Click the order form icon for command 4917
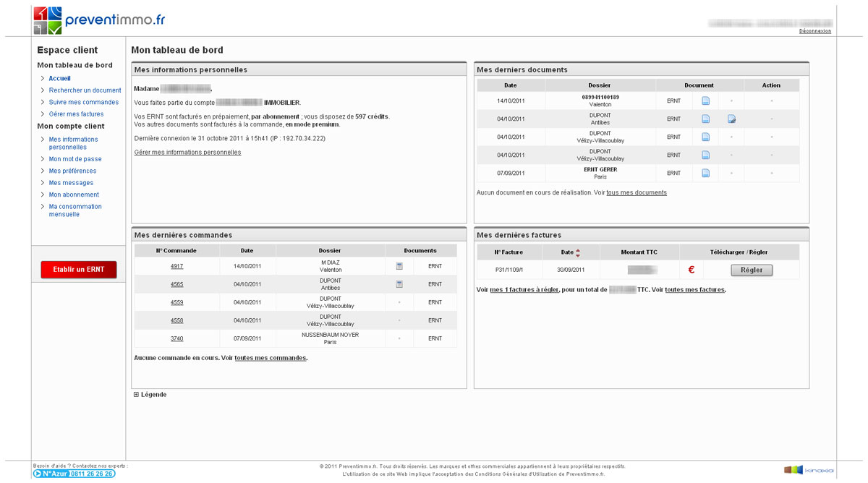Screen dimensions: 868x483 (399, 266)
